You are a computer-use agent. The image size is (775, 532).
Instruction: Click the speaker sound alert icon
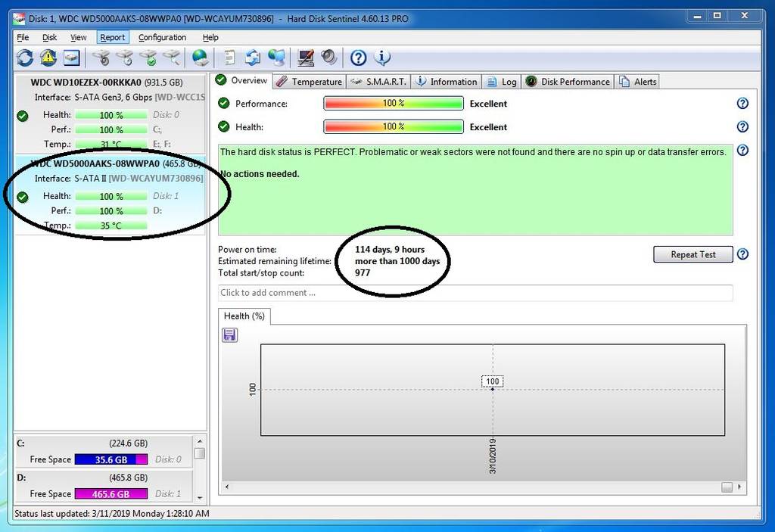coord(328,58)
